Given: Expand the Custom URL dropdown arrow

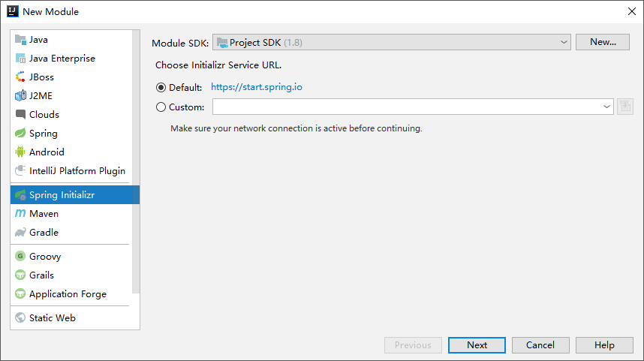Looking at the screenshot, I should [606, 107].
